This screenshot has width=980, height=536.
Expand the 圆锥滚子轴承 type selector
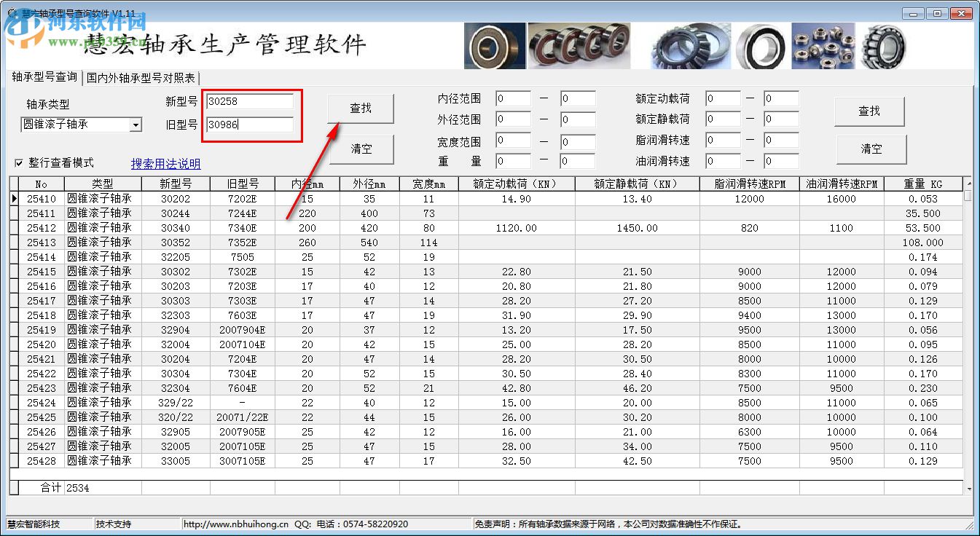[x=80, y=125]
